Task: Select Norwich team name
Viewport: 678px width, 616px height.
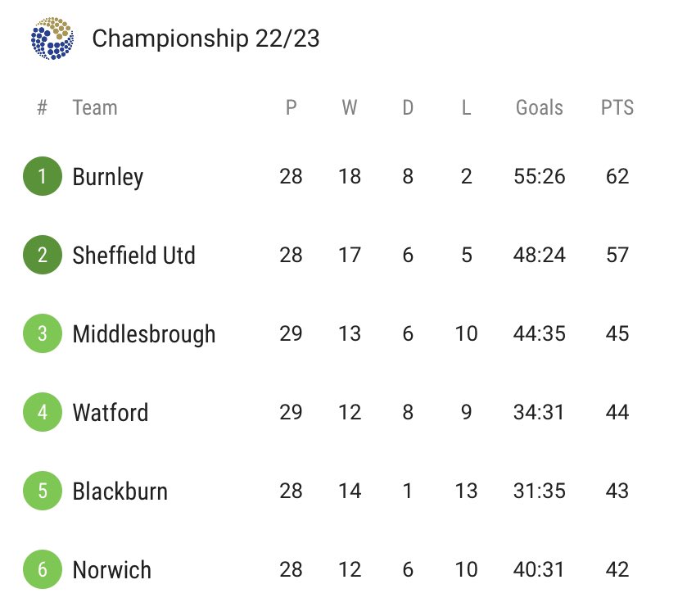Action: pos(112,569)
